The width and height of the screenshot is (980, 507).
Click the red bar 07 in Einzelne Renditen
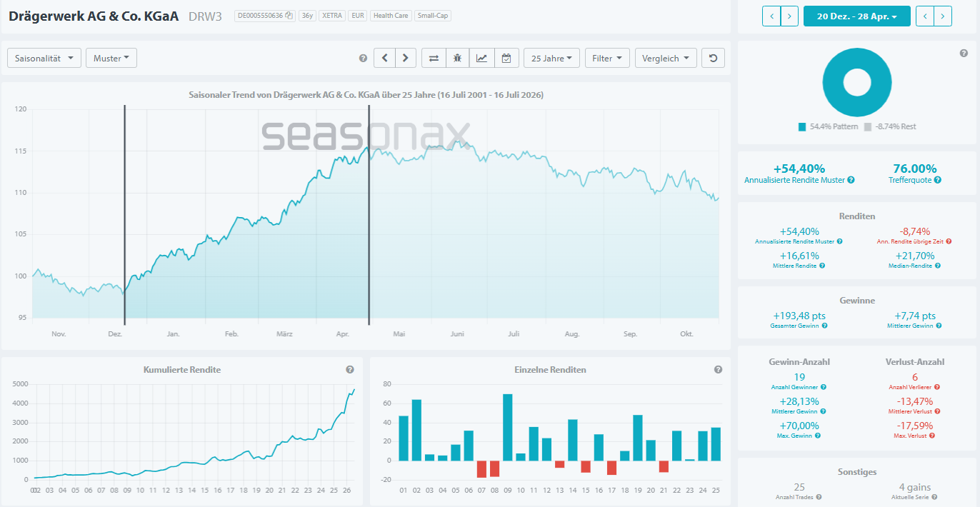point(481,469)
